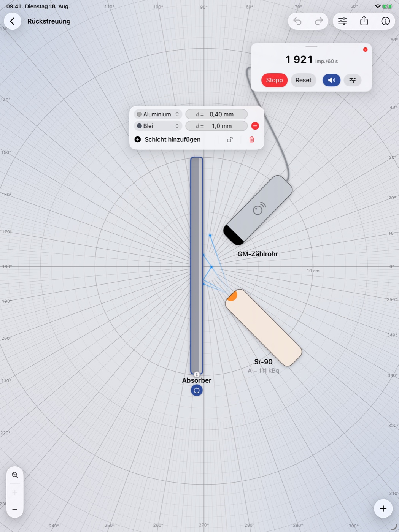Open the info button
399x532 pixels.
[x=385, y=21]
